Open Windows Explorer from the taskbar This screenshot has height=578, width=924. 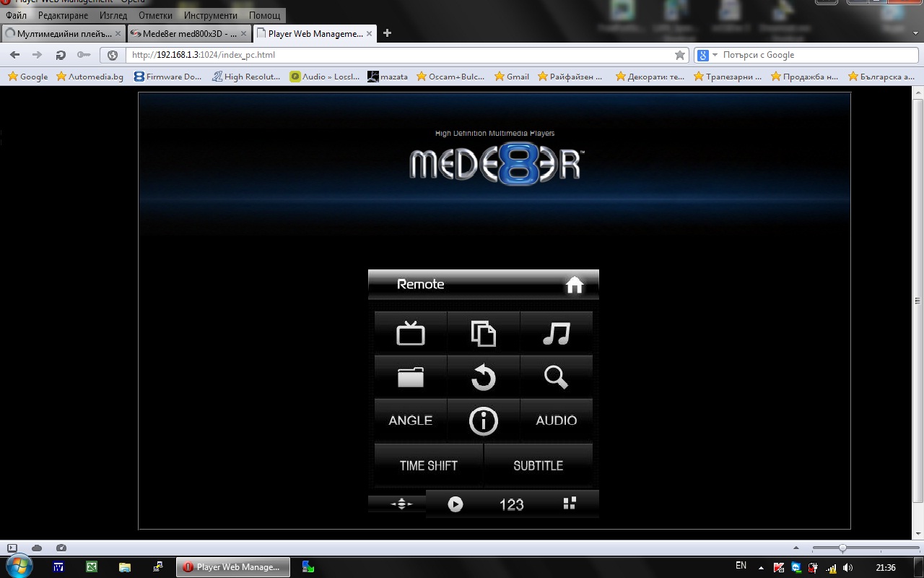point(124,567)
